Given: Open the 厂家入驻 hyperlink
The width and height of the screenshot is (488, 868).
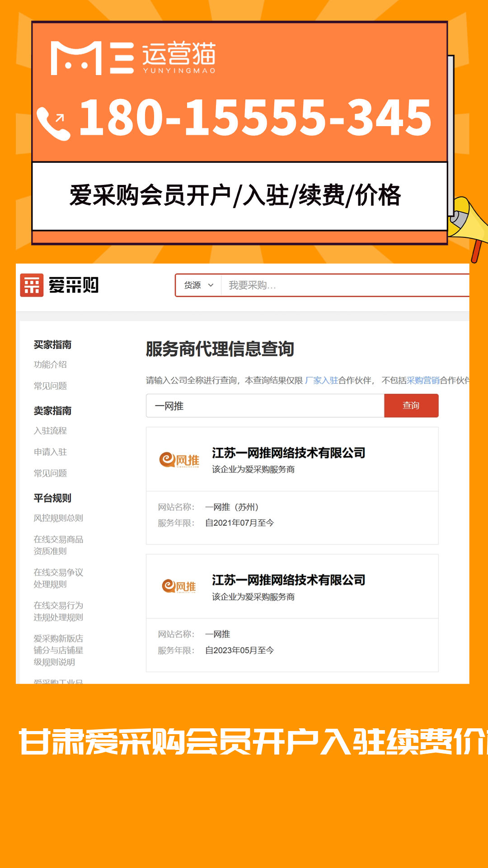Looking at the screenshot, I should point(321,380).
